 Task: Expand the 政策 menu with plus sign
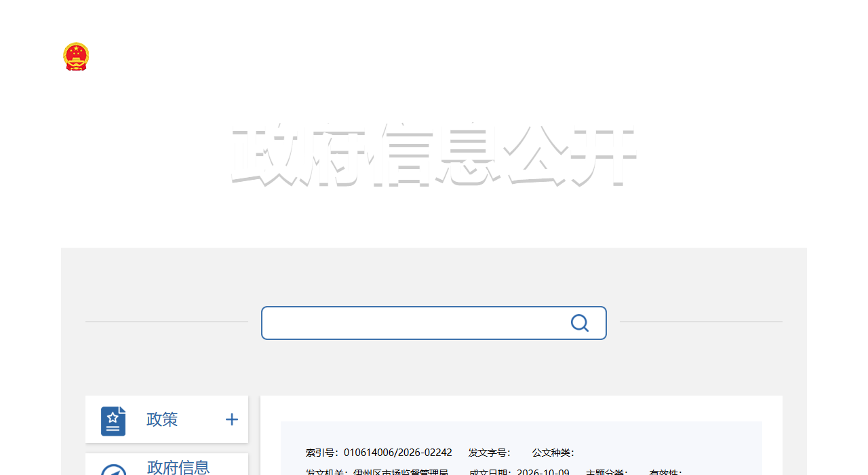(x=232, y=419)
